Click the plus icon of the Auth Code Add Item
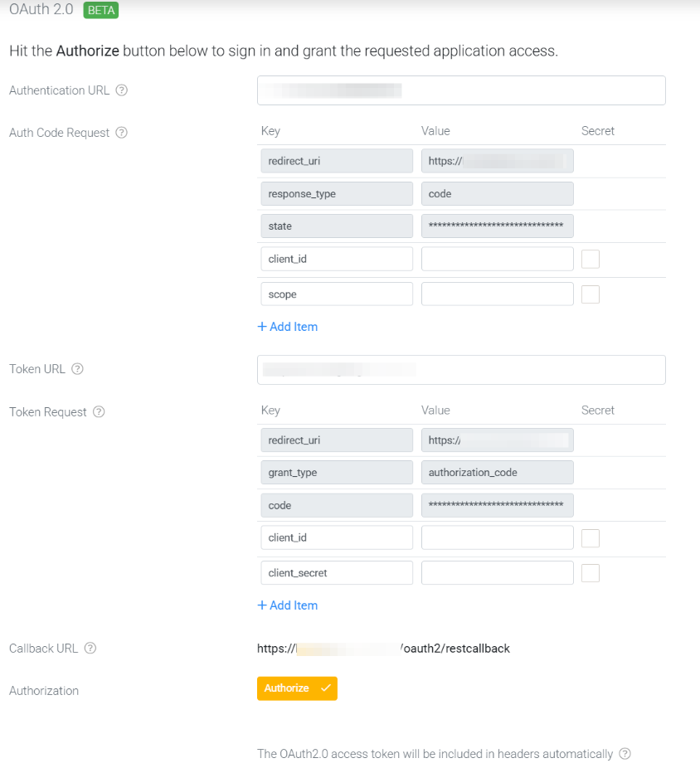700x768 pixels. click(262, 327)
